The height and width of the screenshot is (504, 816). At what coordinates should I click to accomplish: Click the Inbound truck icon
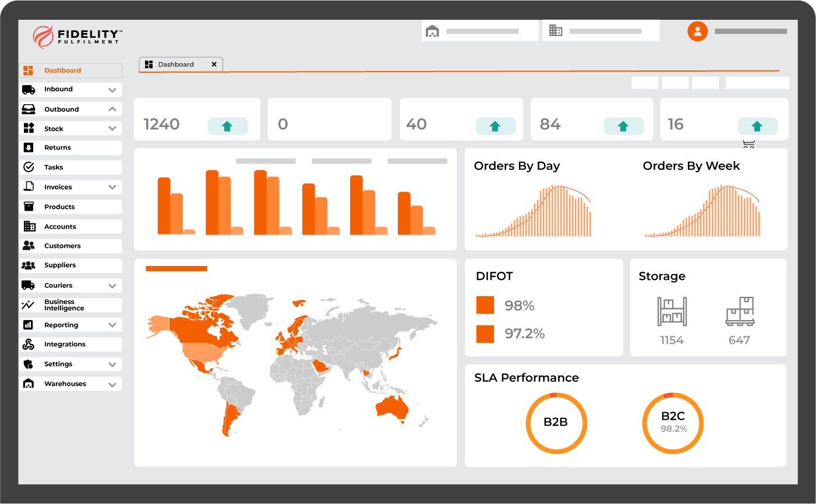[x=29, y=90]
